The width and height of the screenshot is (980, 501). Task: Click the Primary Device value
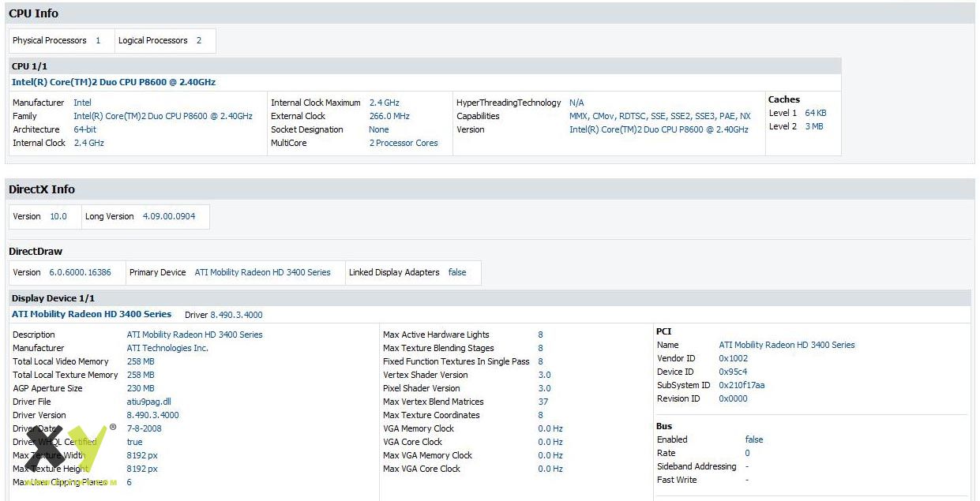click(263, 272)
